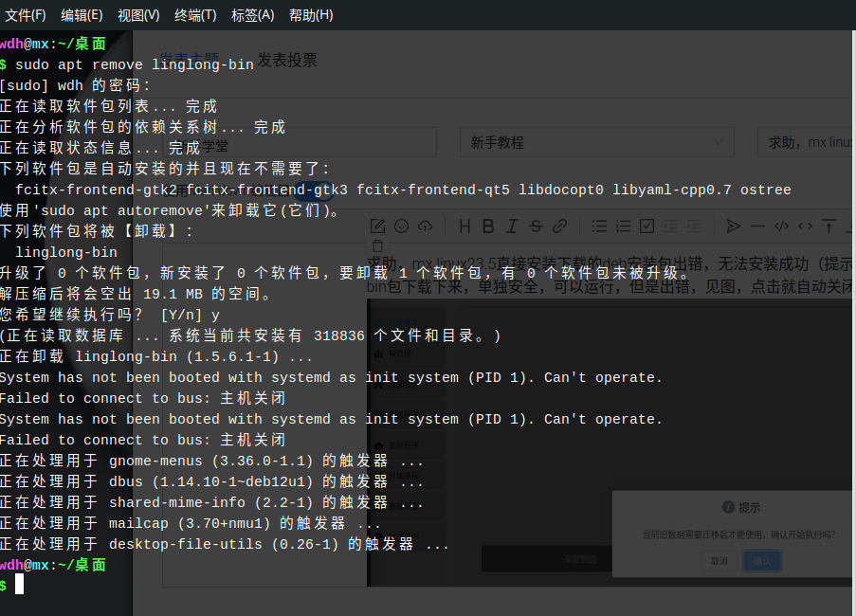Screen dimensions: 856x616
Task: Toggle bold (B) formatting in forum editor
Action: pos(488,226)
